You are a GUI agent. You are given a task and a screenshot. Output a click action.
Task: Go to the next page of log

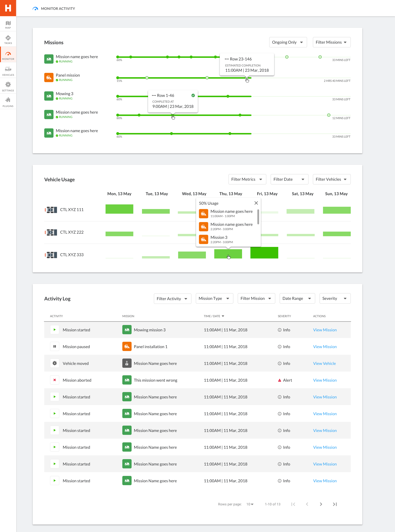pos(321,504)
